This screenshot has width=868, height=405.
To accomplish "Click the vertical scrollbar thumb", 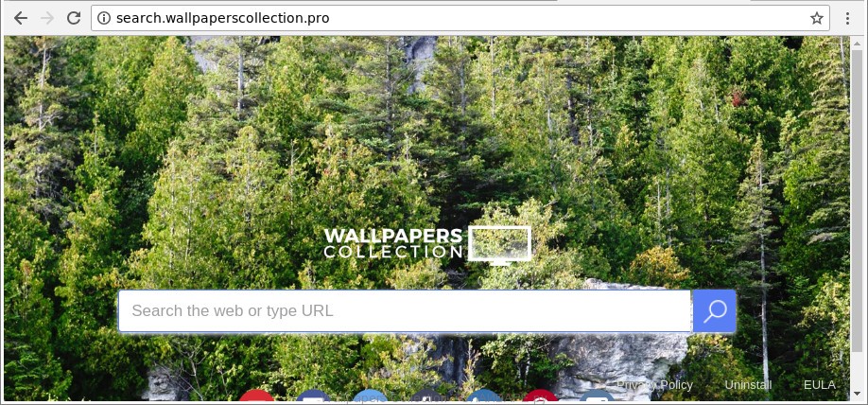I will click(x=856, y=200).
